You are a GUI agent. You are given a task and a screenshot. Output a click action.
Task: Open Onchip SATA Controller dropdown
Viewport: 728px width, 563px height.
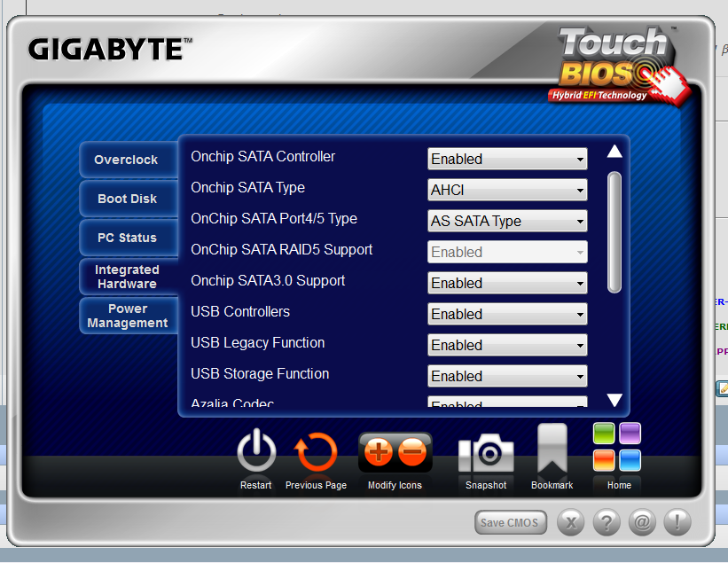click(507, 159)
